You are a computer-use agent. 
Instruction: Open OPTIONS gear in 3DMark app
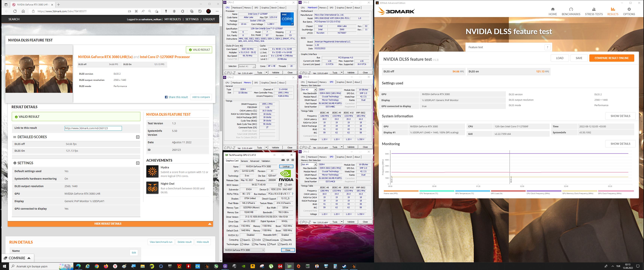click(x=629, y=11)
